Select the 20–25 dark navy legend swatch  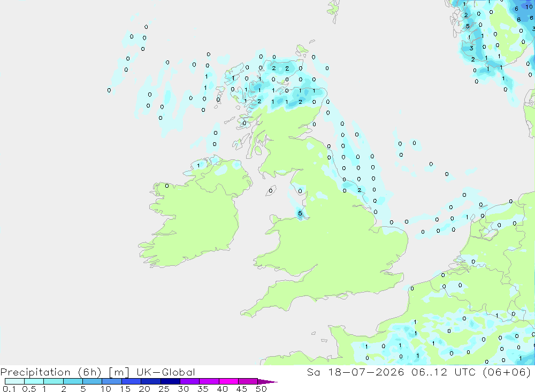[150, 381]
